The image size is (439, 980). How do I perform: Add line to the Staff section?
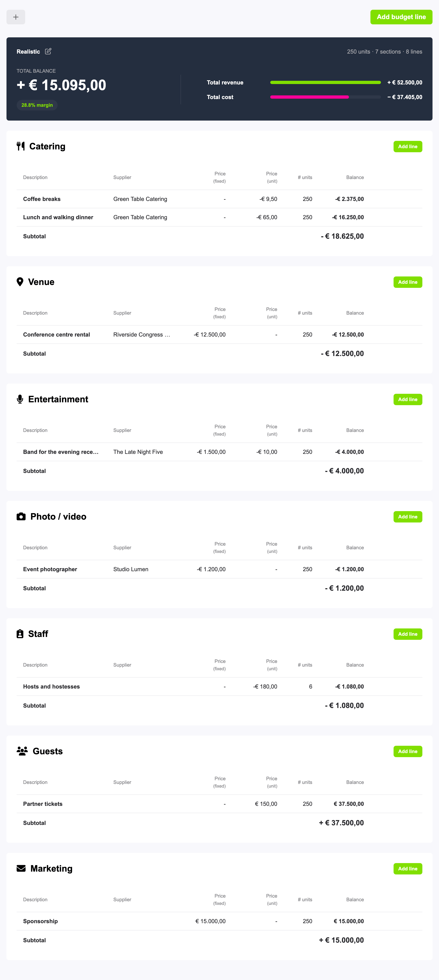pyautogui.click(x=407, y=634)
